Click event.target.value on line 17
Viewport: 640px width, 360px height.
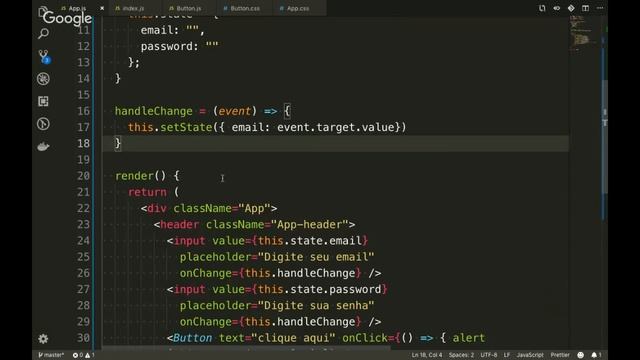(336, 127)
